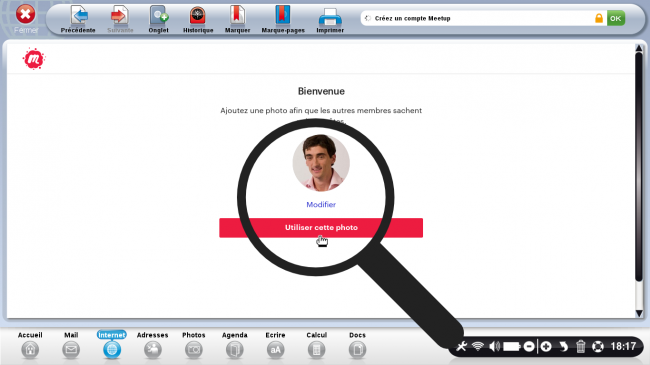
Task: Select the Internet app in the dock
Action: coord(112,345)
